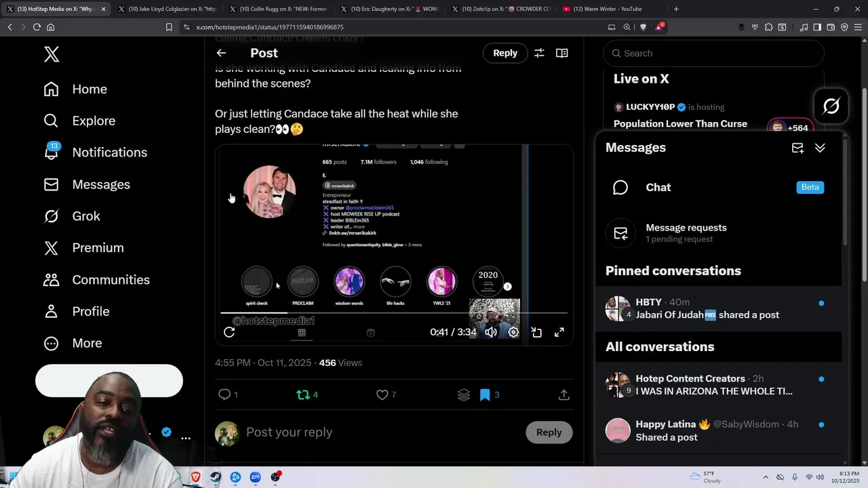Click the video progress bar
Viewport: 868px width, 488px height.
(394, 313)
